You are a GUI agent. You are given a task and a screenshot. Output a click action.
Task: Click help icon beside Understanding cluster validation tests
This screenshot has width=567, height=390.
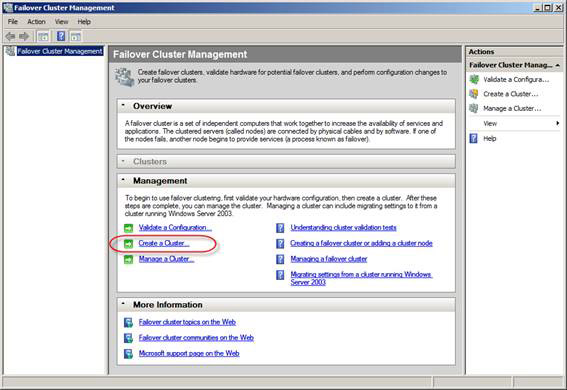click(x=280, y=228)
